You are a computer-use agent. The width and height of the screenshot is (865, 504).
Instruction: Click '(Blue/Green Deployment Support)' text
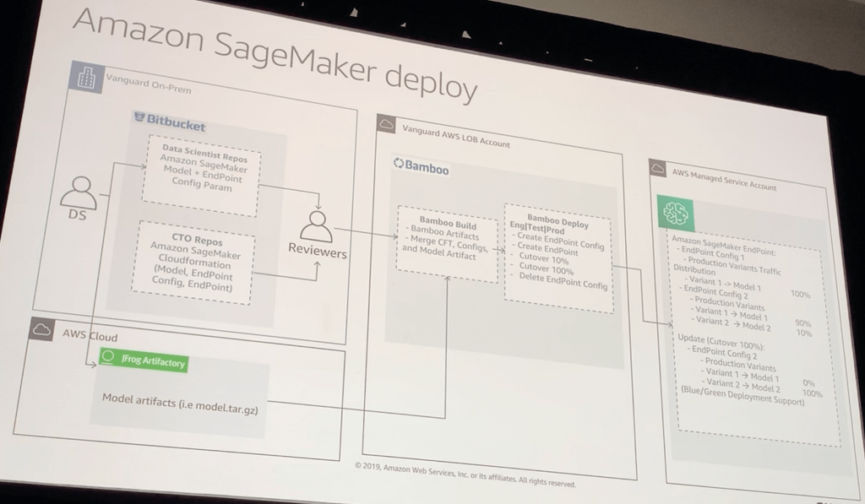743,395
